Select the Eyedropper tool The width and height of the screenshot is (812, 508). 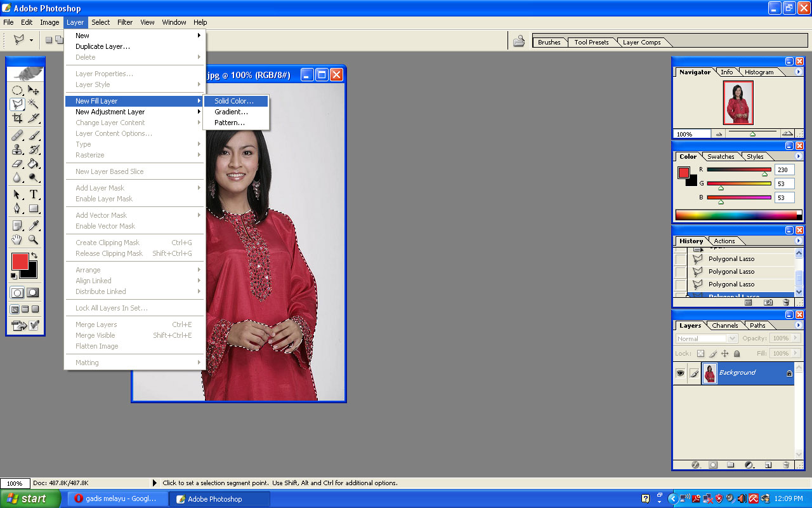click(x=34, y=225)
